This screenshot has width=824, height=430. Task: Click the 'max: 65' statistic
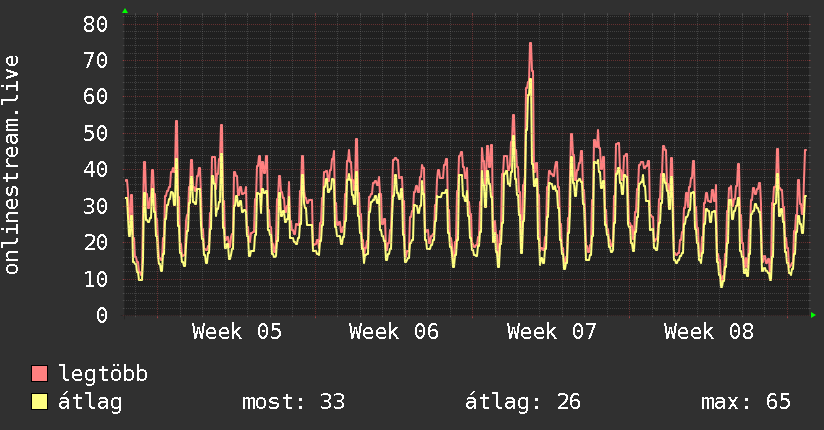[x=746, y=402]
